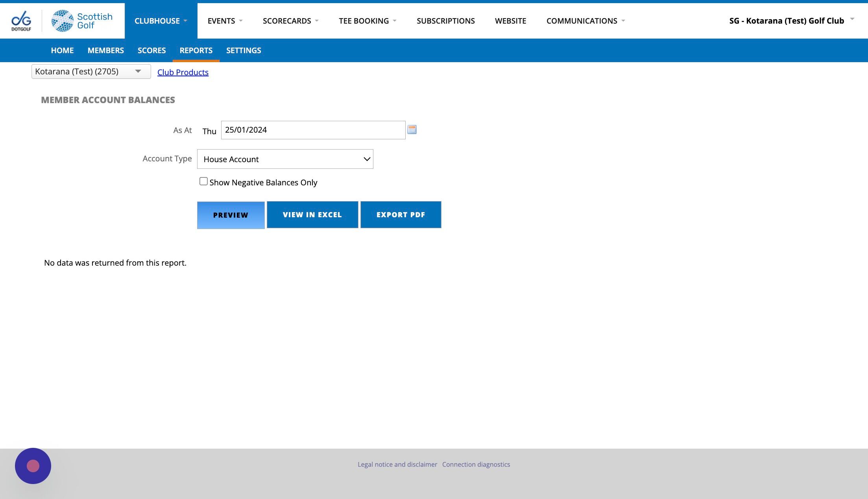This screenshot has height=499, width=868.
Task: Go to the Settings tab
Action: (x=244, y=50)
